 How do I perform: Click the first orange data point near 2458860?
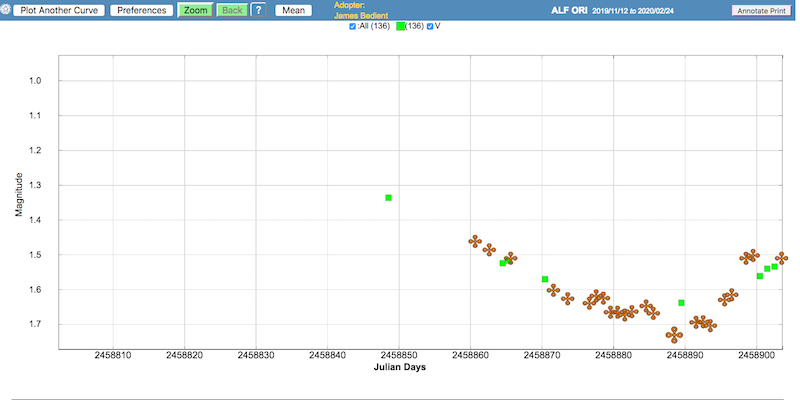(475, 241)
